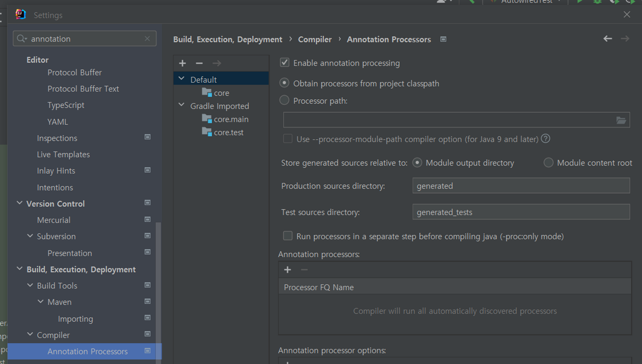Collapse the Default profile node
Image resolution: width=642 pixels, height=364 pixels.
pyautogui.click(x=181, y=79)
